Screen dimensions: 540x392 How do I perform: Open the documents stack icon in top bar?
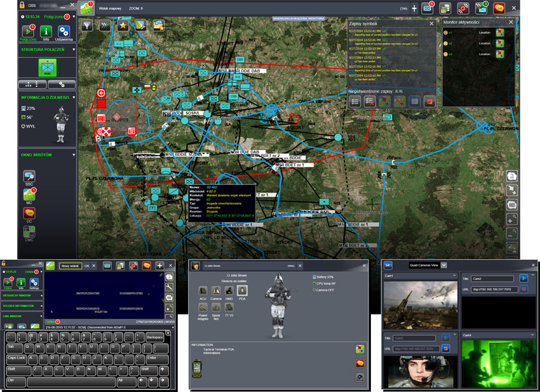point(445,8)
